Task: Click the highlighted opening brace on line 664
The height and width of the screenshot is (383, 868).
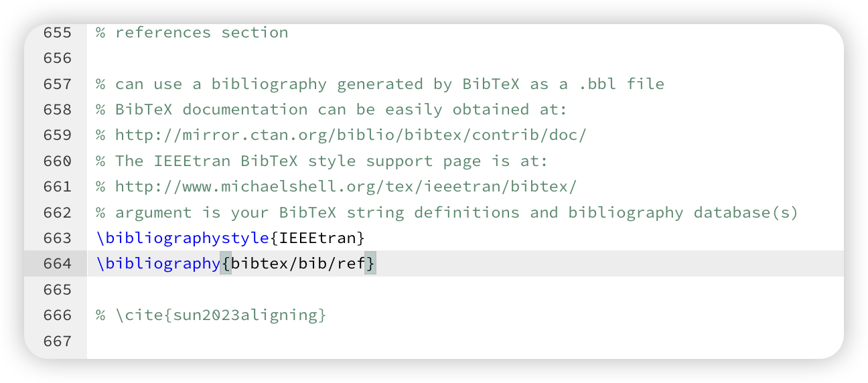Action: point(226,264)
